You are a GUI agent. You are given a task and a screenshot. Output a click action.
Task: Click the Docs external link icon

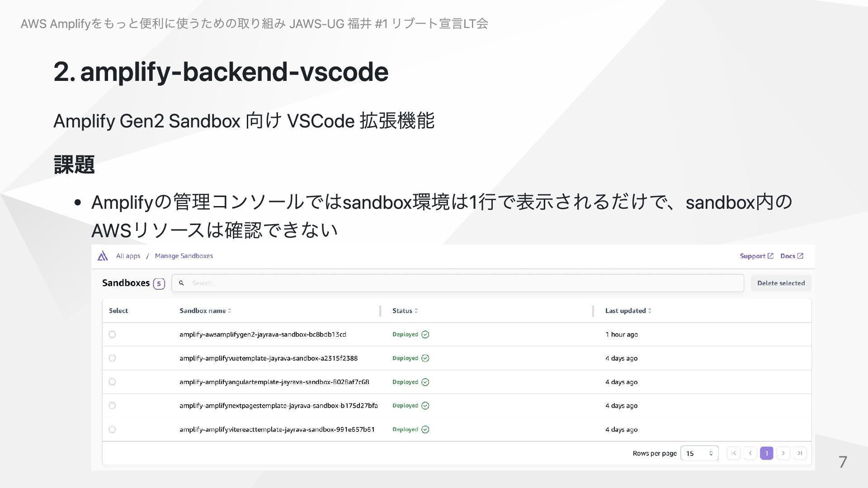pos(800,256)
